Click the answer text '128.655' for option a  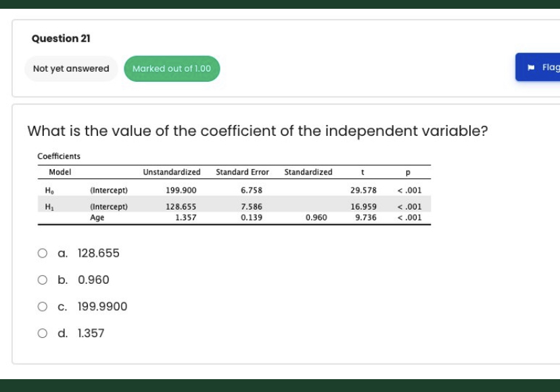point(99,253)
